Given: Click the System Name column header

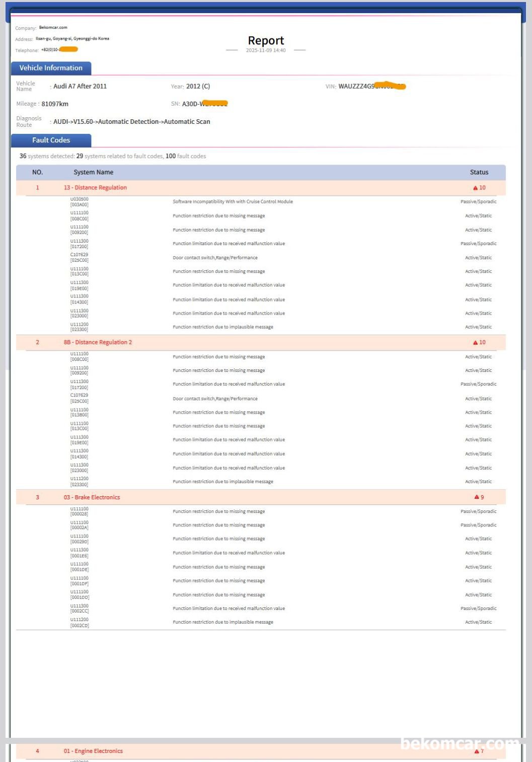Looking at the screenshot, I should [x=93, y=172].
